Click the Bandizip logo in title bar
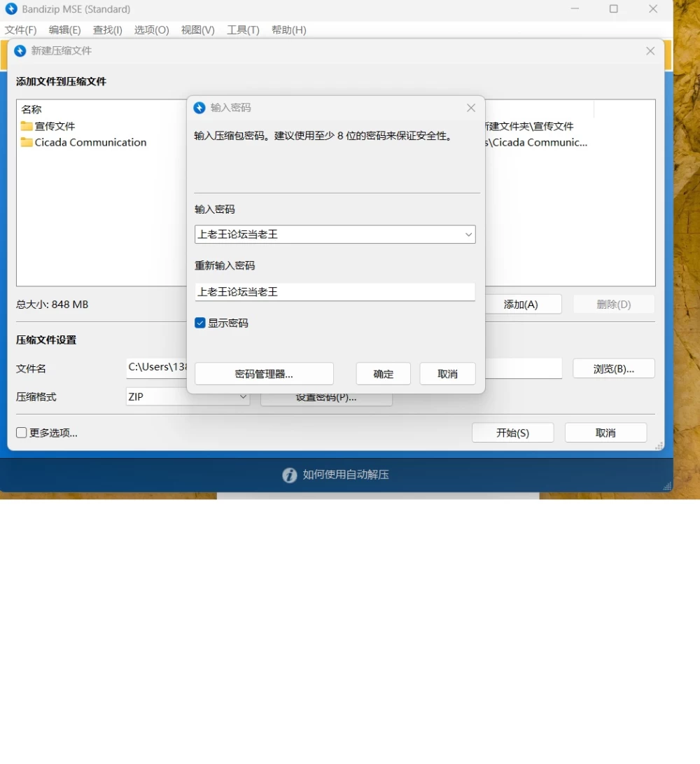 [x=11, y=9]
